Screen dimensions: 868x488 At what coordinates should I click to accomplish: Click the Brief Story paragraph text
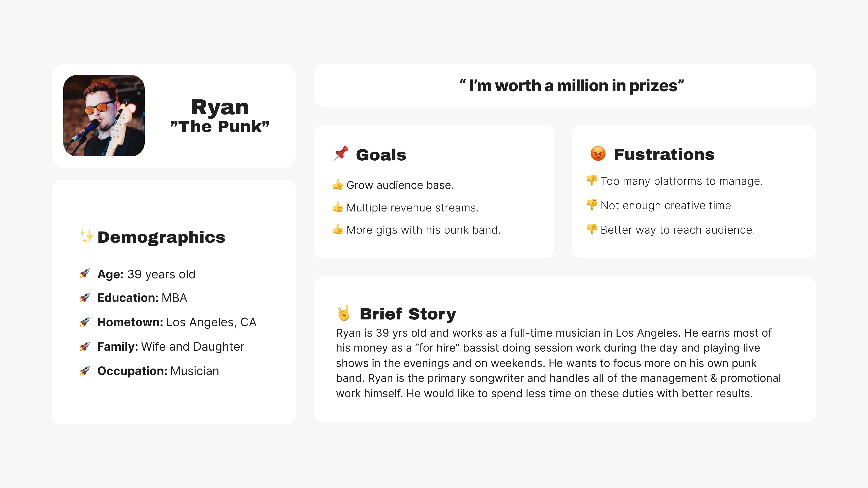[558, 363]
